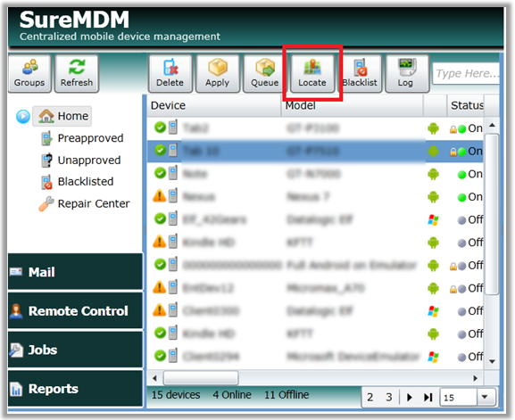Screen dimensions: 515x420
Task: Click the Locate device button
Action: (x=312, y=73)
